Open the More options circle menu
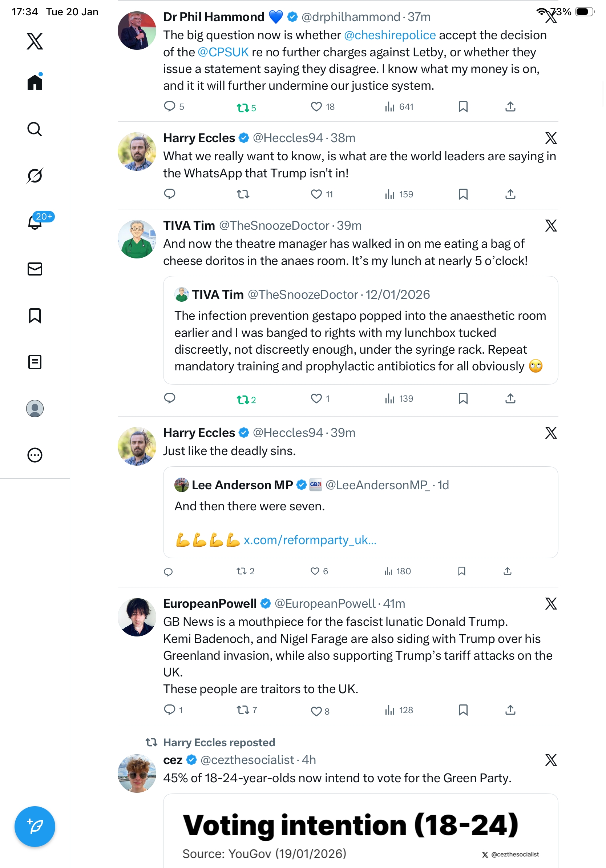Viewport: 606px width, 868px height. coord(35,455)
